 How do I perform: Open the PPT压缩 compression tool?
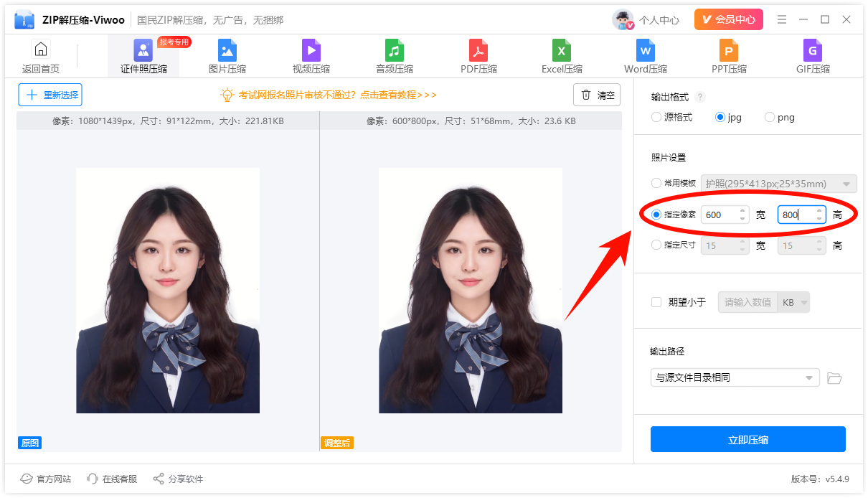point(729,57)
